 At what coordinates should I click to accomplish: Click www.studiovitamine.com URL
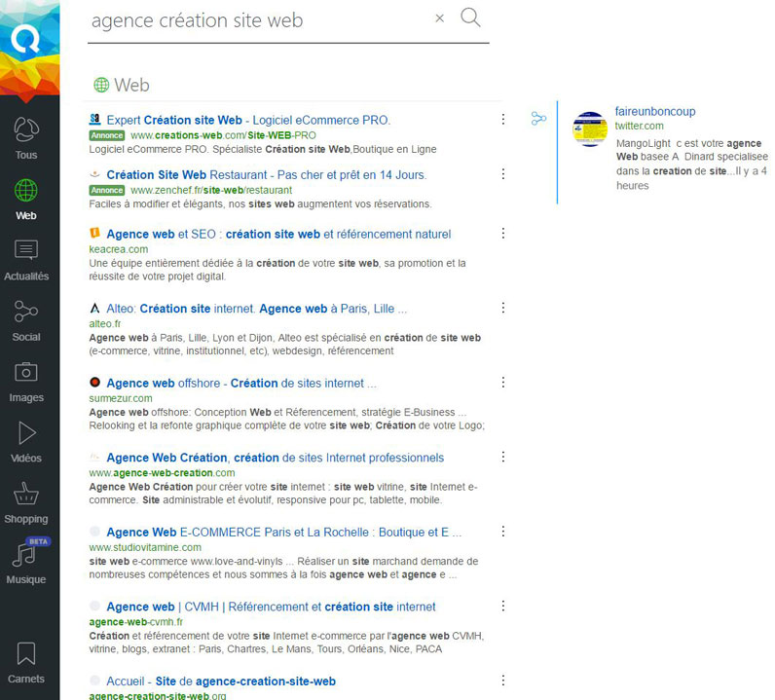[145, 548]
